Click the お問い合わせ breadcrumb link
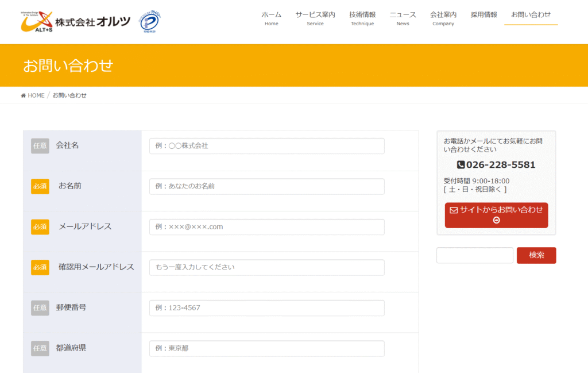Image resolution: width=588 pixels, height=373 pixels. [x=69, y=95]
